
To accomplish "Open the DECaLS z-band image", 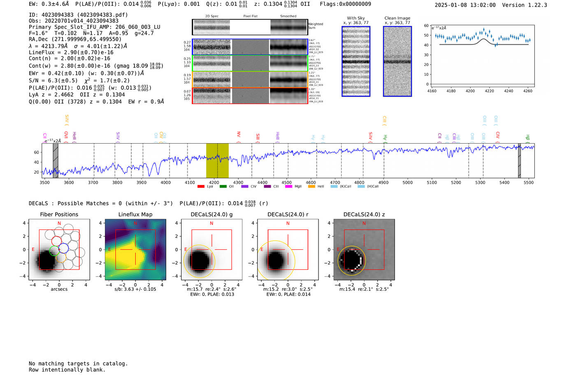I will tap(364, 250).
